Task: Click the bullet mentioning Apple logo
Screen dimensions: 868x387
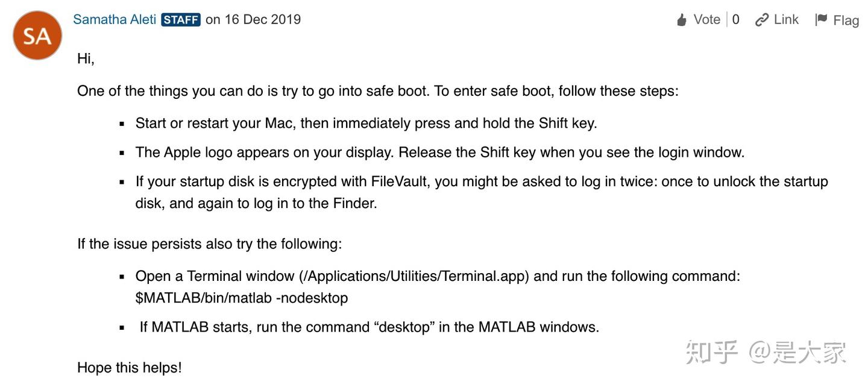Action: click(440, 152)
